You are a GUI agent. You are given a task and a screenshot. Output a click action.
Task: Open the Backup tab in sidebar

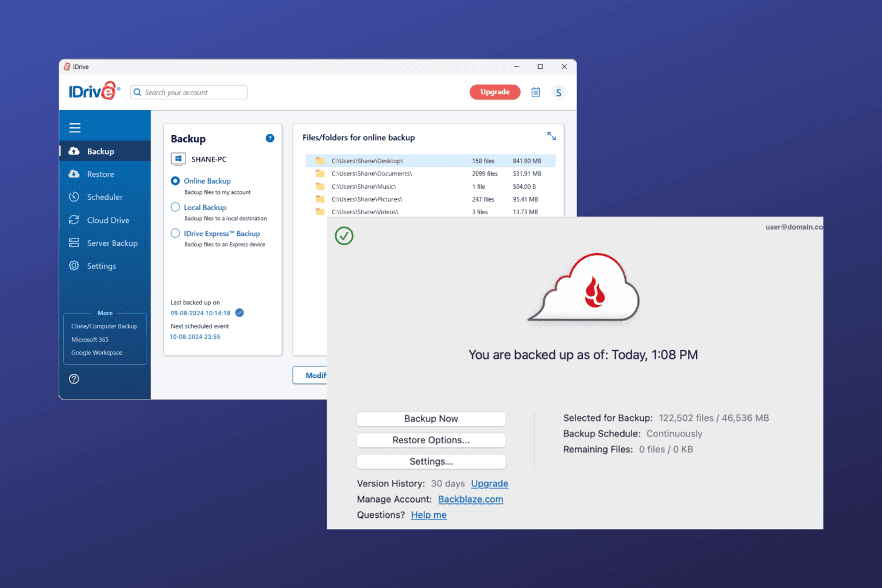click(105, 151)
